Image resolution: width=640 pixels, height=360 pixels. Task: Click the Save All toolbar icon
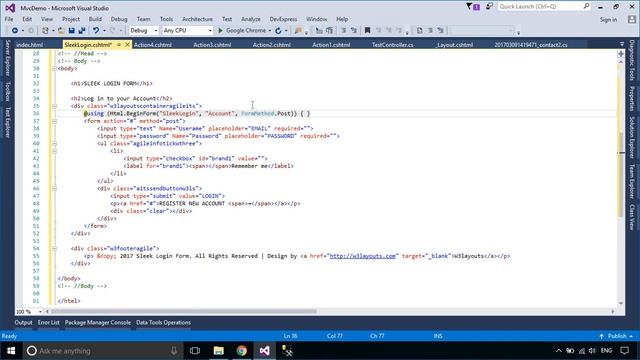pyautogui.click(x=82, y=31)
